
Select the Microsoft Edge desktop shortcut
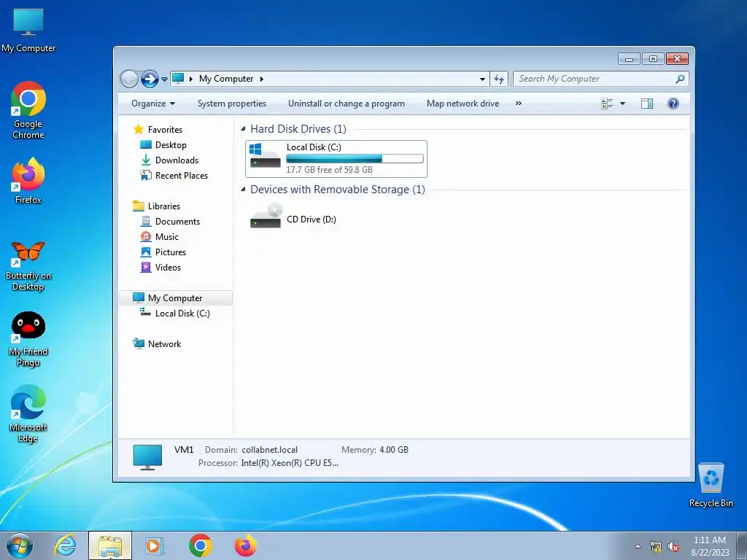coord(28,413)
